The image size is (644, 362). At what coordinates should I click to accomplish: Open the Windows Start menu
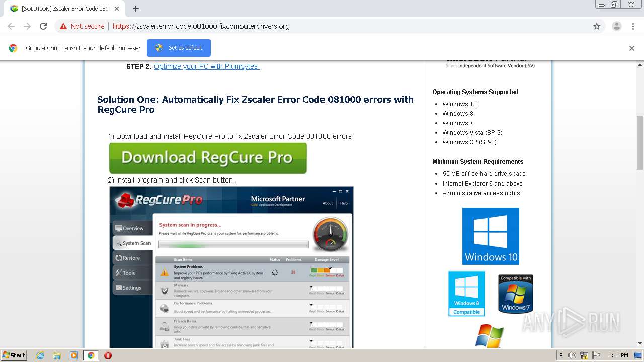(x=14, y=355)
